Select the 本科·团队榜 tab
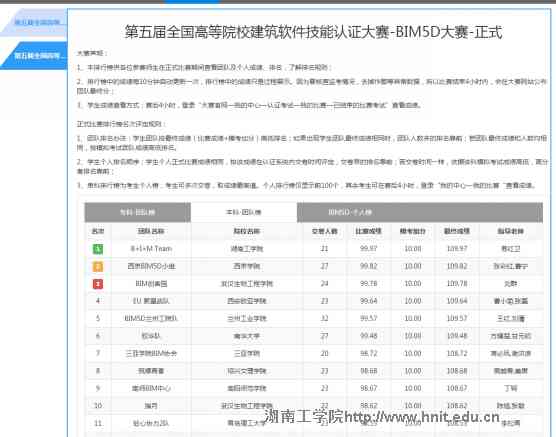Screen dimensions: 556x437 coord(244,212)
